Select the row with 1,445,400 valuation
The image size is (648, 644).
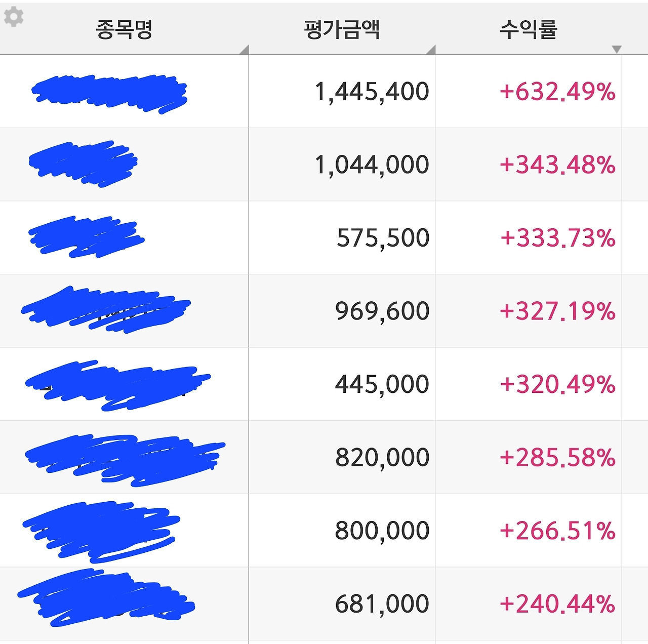(372, 92)
